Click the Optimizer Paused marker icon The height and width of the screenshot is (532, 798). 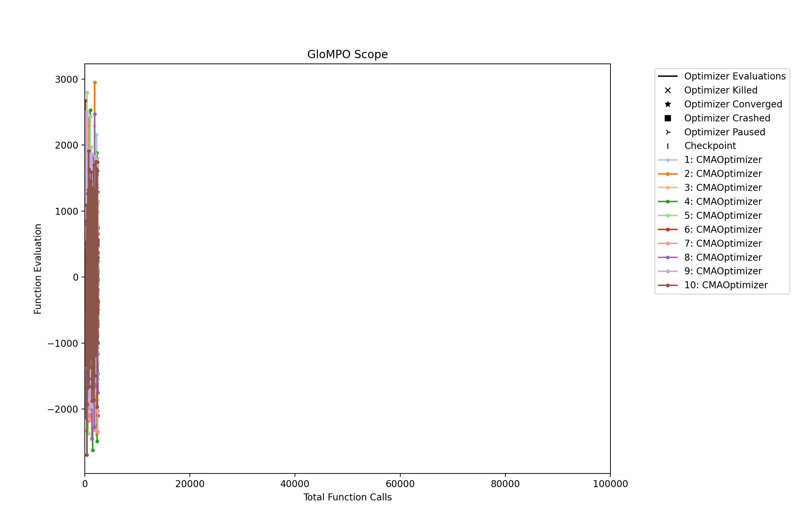tap(667, 132)
